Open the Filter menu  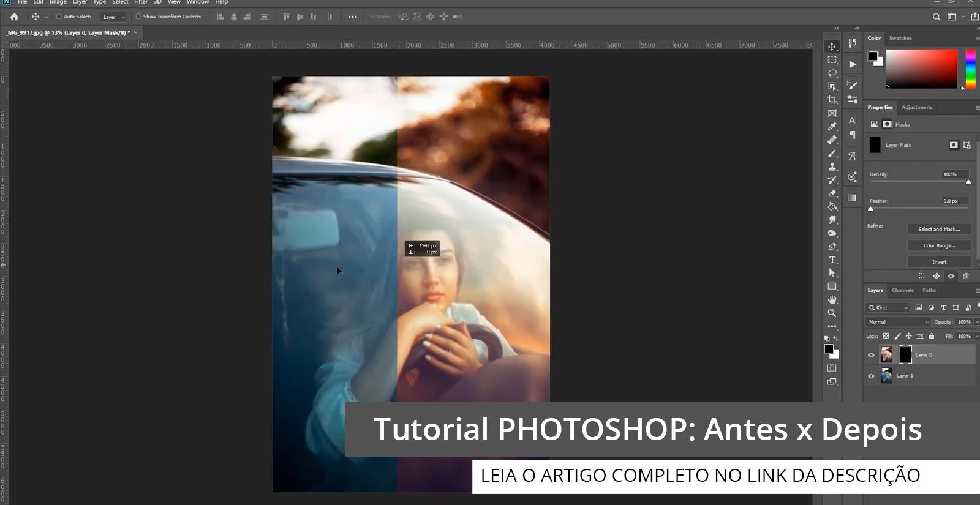(141, 2)
